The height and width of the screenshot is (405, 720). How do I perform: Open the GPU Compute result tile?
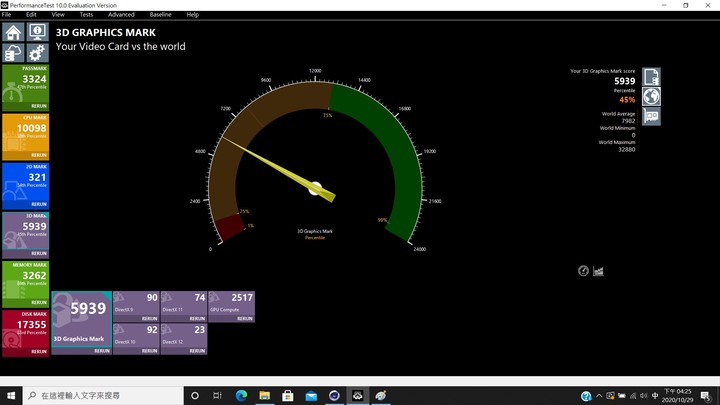(231, 306)
